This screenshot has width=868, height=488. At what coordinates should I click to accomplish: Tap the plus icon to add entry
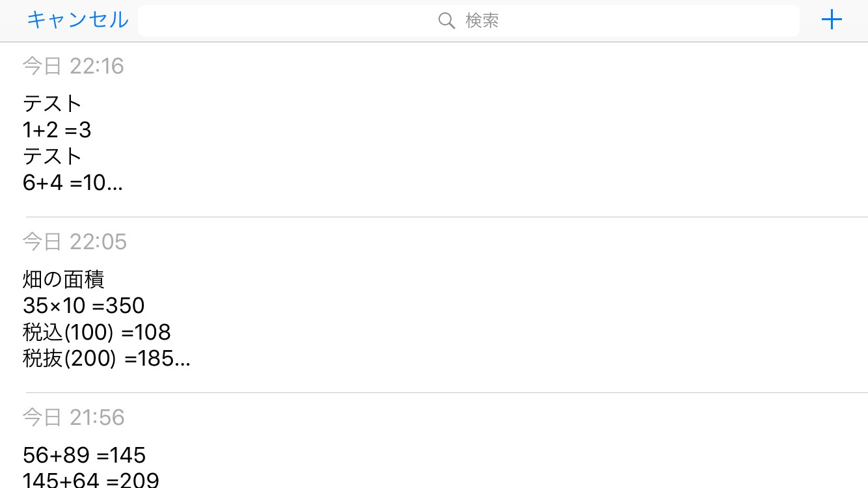pyautogui.click(x=832, y=20)
